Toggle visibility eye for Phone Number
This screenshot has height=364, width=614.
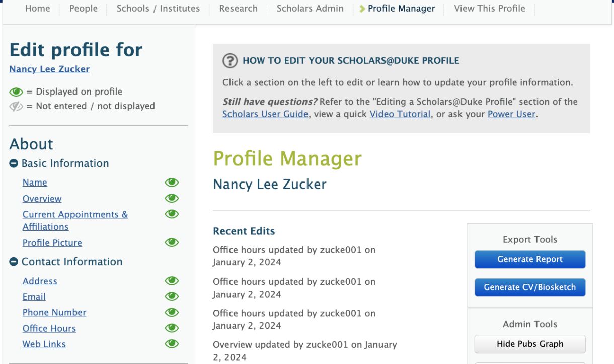click(172, 312)
